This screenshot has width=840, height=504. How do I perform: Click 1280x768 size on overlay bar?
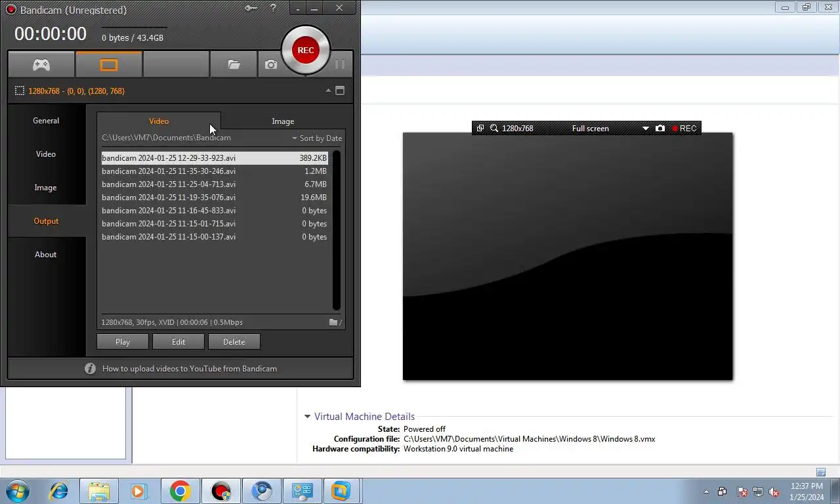518,129
